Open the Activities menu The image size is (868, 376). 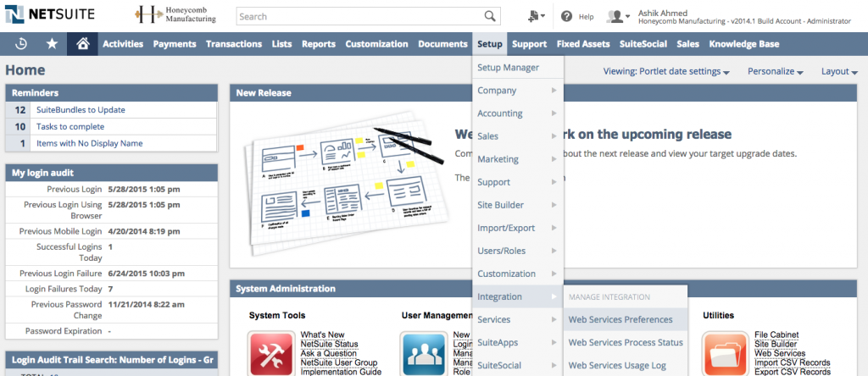(123, 44)
